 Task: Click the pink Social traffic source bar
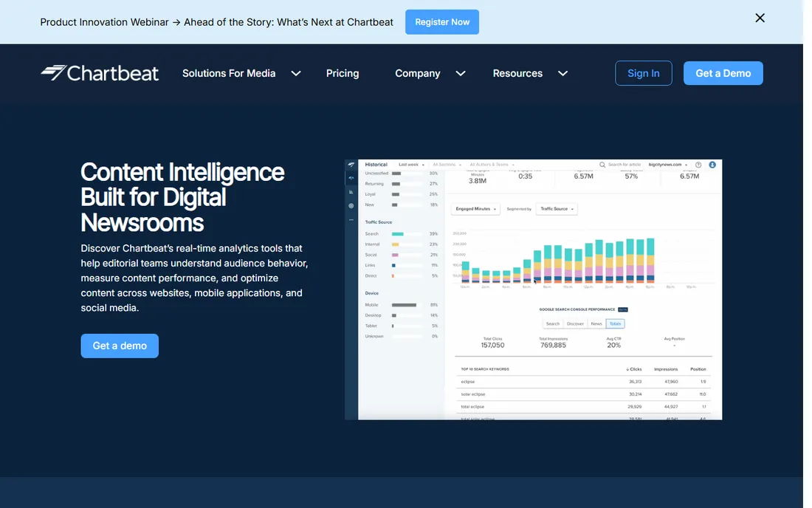[395, 255]
